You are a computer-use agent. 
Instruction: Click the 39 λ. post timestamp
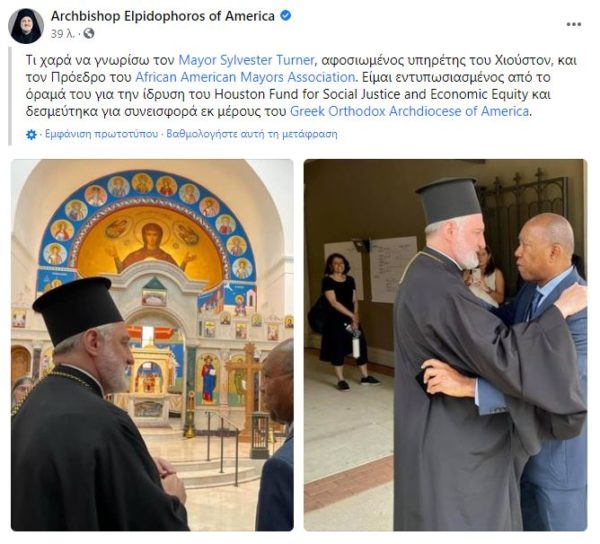click(62, 34)
